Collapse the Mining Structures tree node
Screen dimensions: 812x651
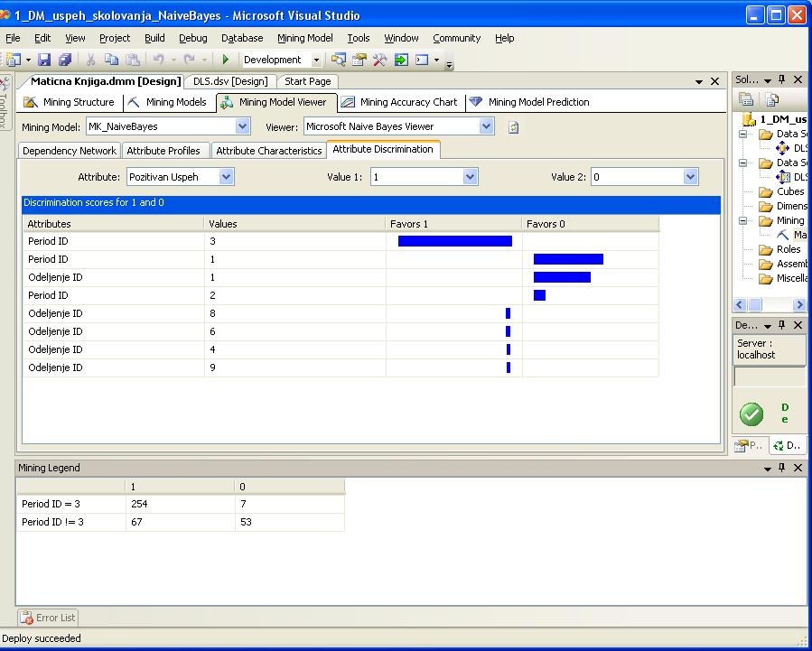[x=743, y=221]
